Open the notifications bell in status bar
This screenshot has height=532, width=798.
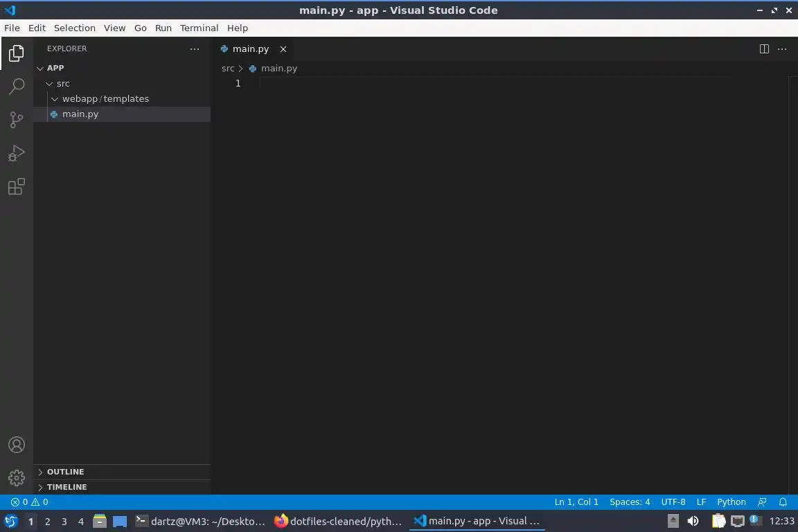(783, 502)
